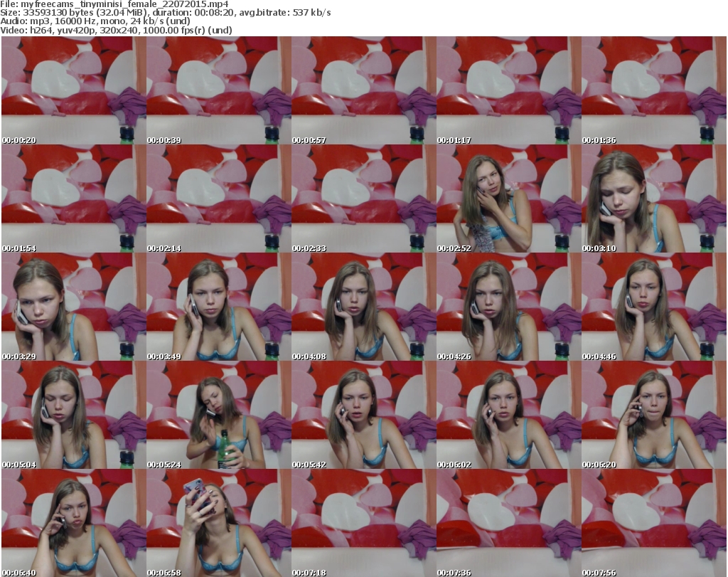Choose the frame marked 00:06:58

click(219, 523)
